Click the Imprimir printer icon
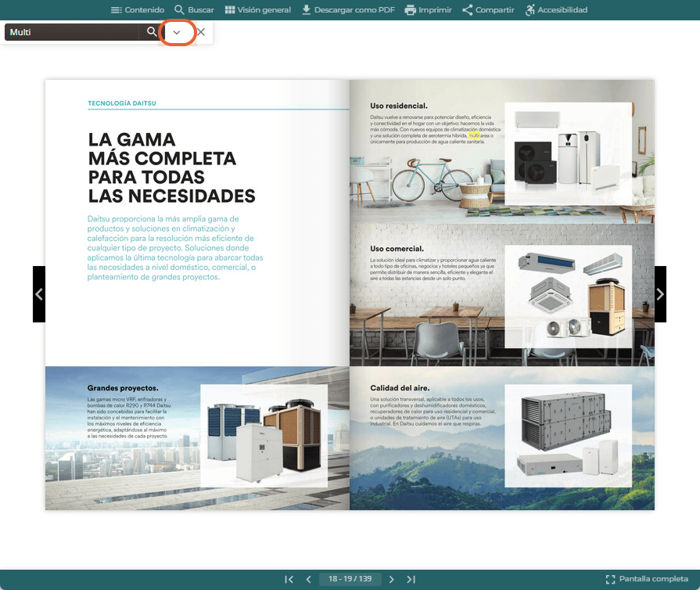This screenshot has height=590, width=700. tap(411, 10)
